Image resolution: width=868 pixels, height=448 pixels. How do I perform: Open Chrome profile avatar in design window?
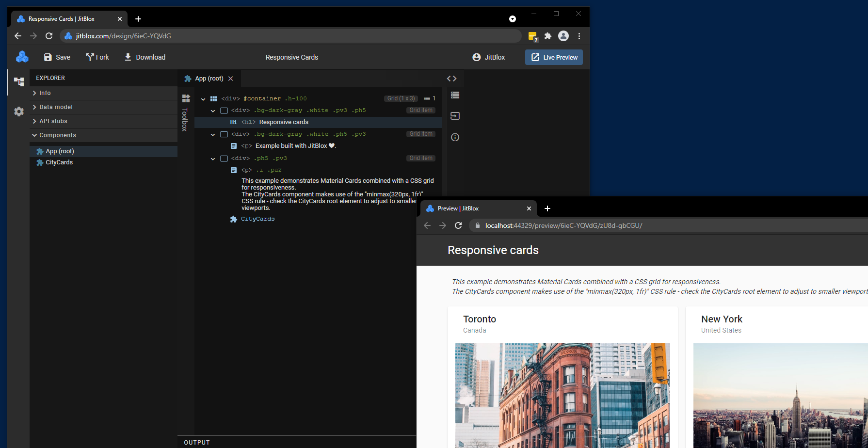pos(563,36)
